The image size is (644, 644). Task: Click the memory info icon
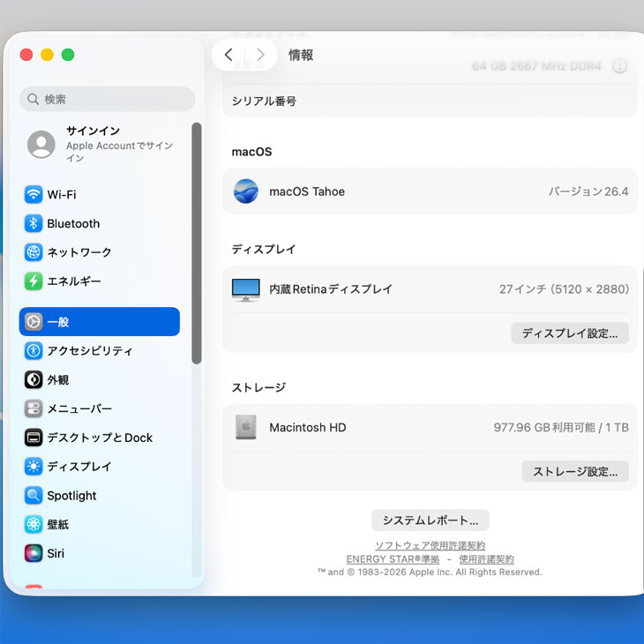[x=619, y=66]
